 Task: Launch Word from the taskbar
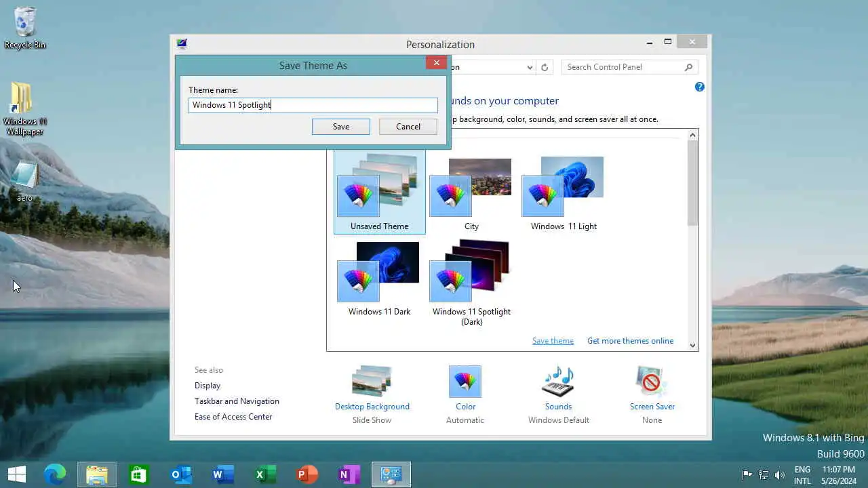[222, 474]
